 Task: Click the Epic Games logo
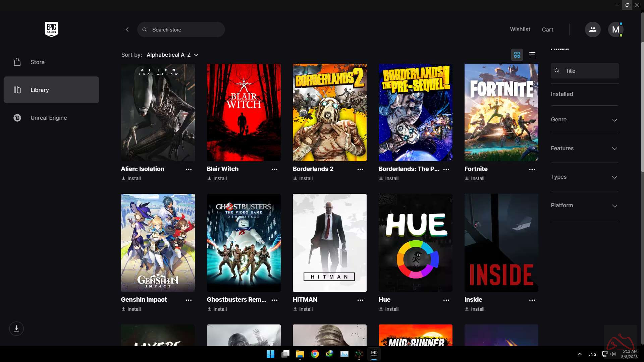[51, 29]
